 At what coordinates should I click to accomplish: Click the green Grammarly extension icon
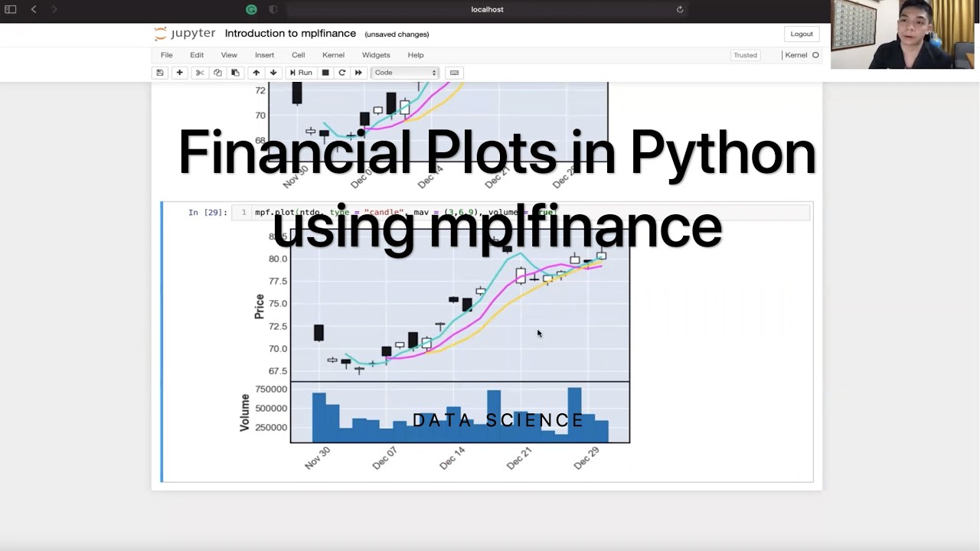pos(251,9)
